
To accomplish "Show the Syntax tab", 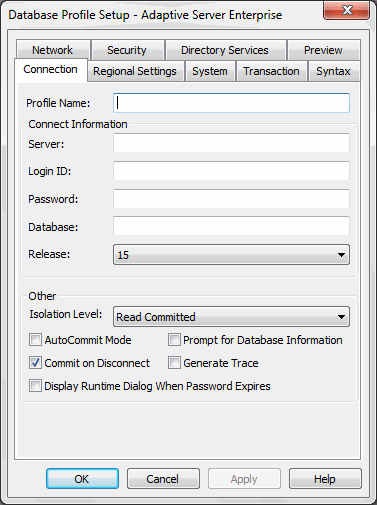I will point(334,71).
